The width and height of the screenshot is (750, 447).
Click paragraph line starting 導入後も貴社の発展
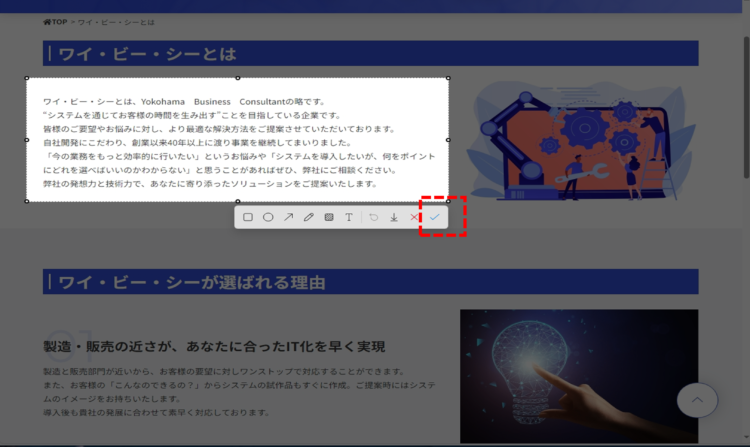[157, 413]
